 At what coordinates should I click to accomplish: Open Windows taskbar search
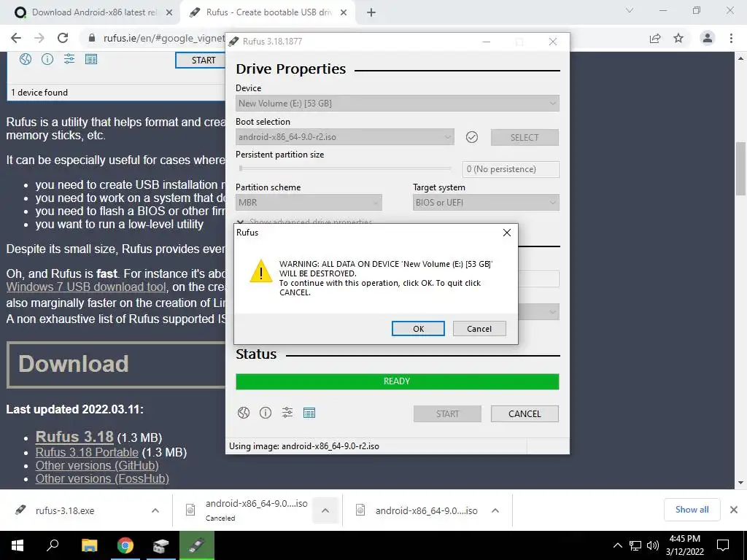click(53, 545)
